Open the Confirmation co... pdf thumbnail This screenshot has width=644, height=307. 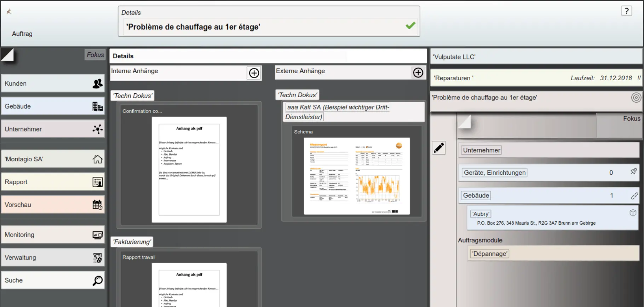click(189, 170)
